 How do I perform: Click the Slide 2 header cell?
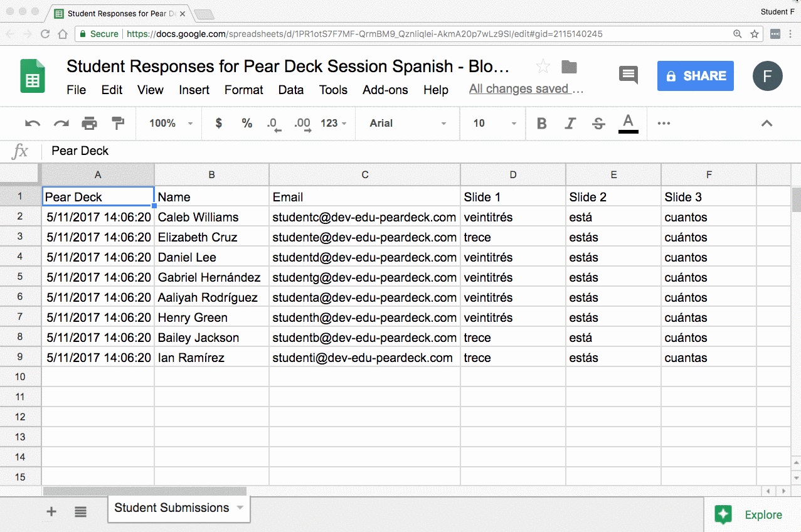point(613,197)
